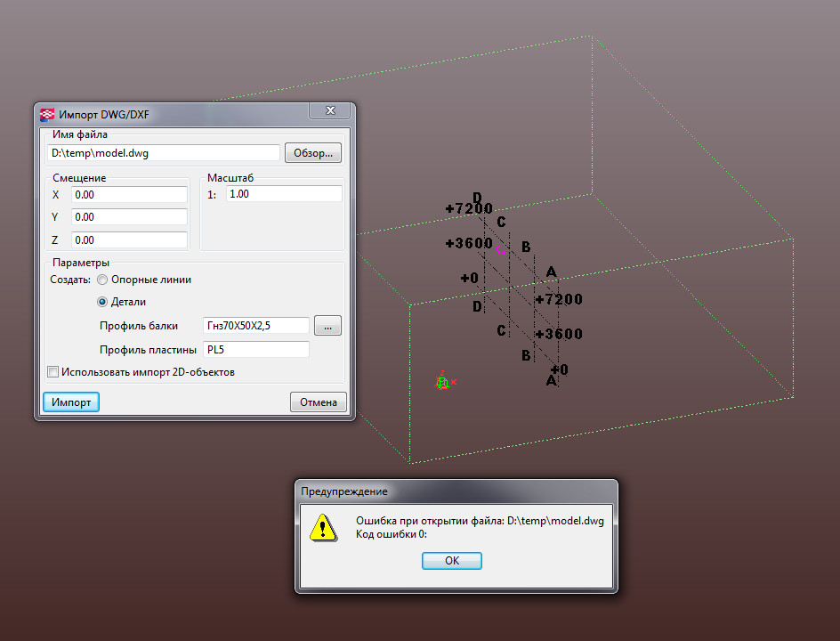Click the green coordinate origin symbol in viewport
This screenshot has height=641, width=840.
442,382
